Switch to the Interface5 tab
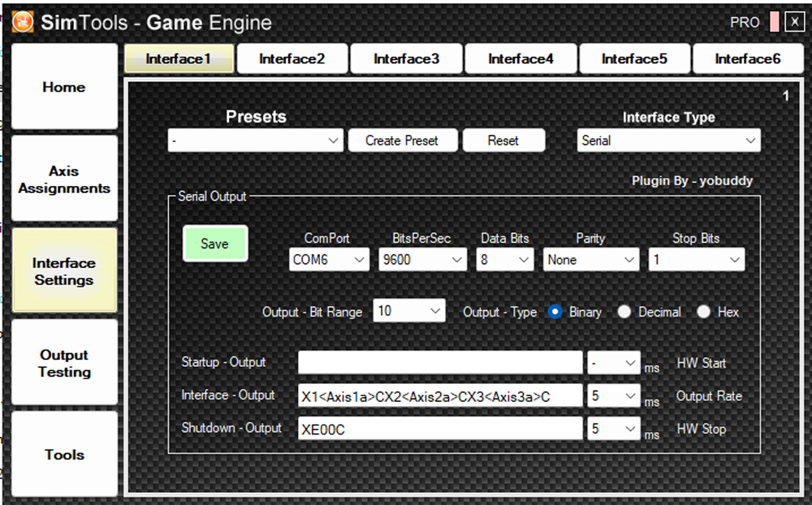This screenshot has height=505, width=812. pos(634,58)
